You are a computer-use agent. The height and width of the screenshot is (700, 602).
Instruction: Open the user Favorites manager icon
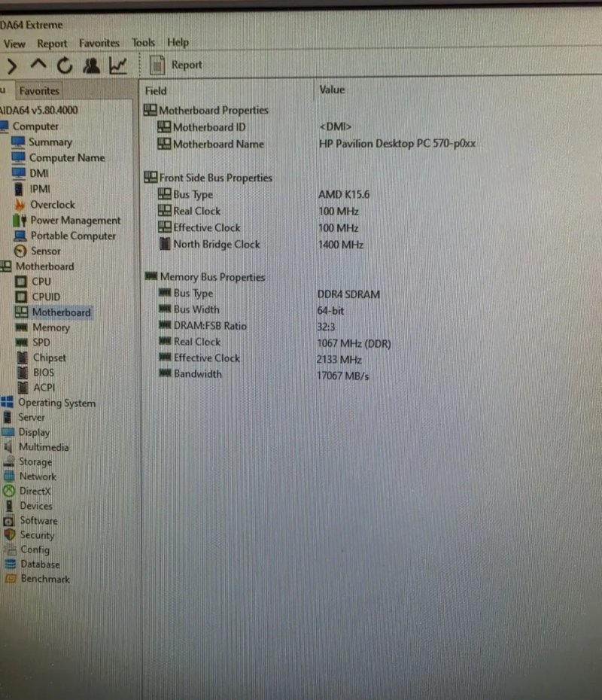(x=92, y=65)
